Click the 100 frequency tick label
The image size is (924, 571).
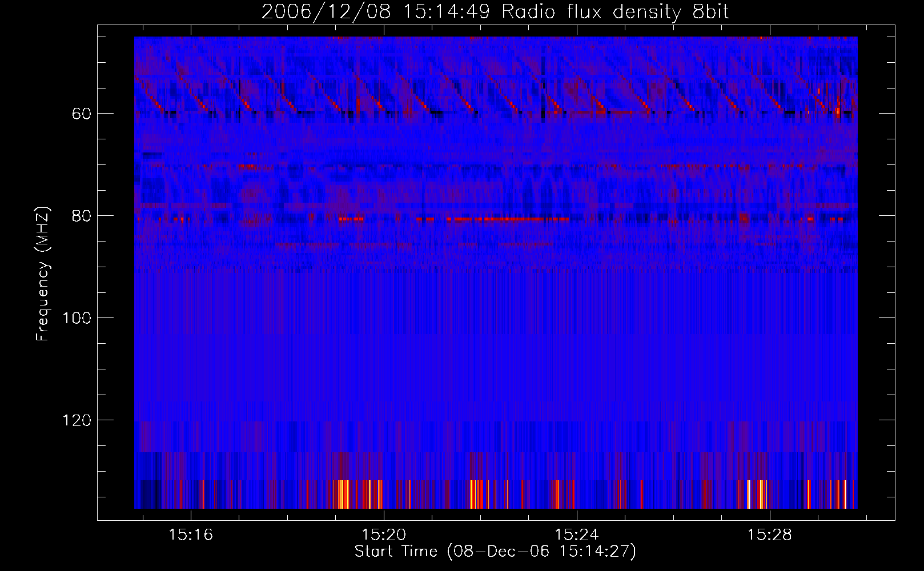(x=77, y=318)
